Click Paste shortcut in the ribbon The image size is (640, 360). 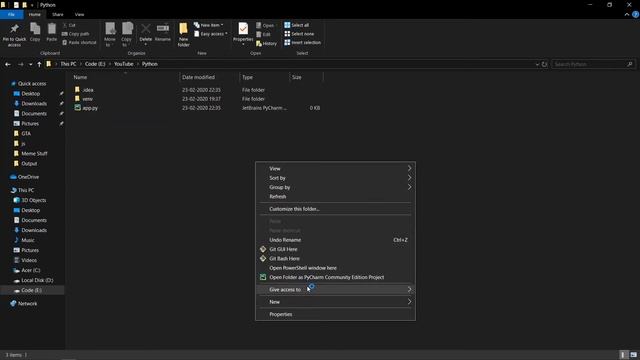[x=79, y=42]
